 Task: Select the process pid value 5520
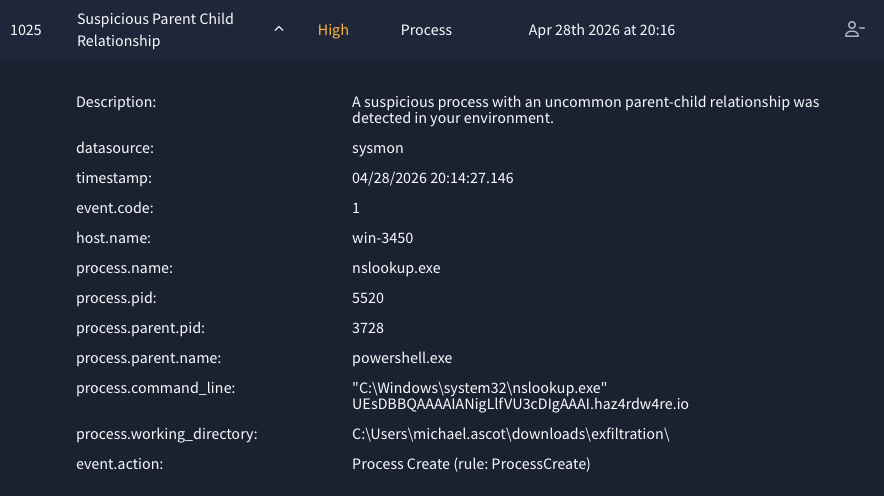tap(368, 298)
